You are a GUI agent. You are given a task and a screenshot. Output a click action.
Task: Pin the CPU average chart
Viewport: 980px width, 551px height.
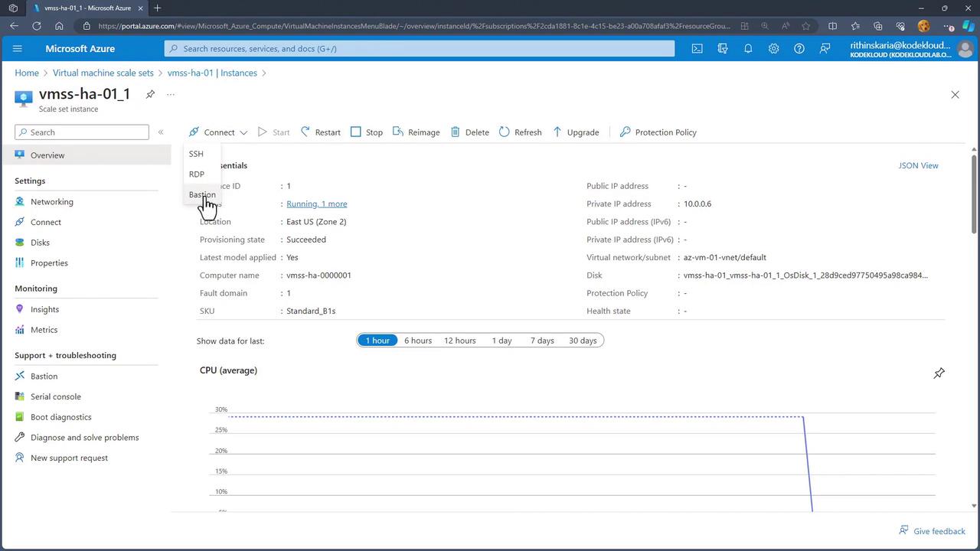[x=939, y=373]
